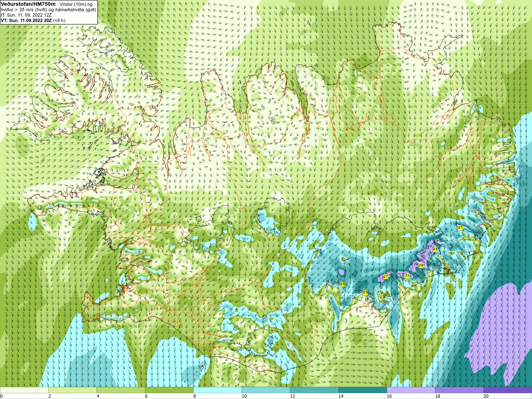This screenshot has height=399, width=532.
Task: Click the 10–12 m/s turquoise legend swatch
Action: tap(266, 390)
